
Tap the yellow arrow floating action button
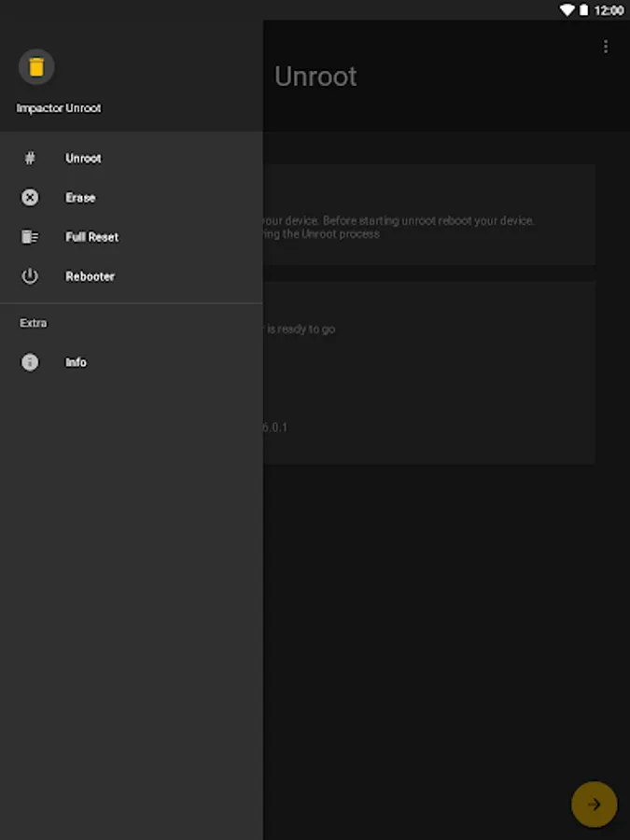[x=595, y=805]
